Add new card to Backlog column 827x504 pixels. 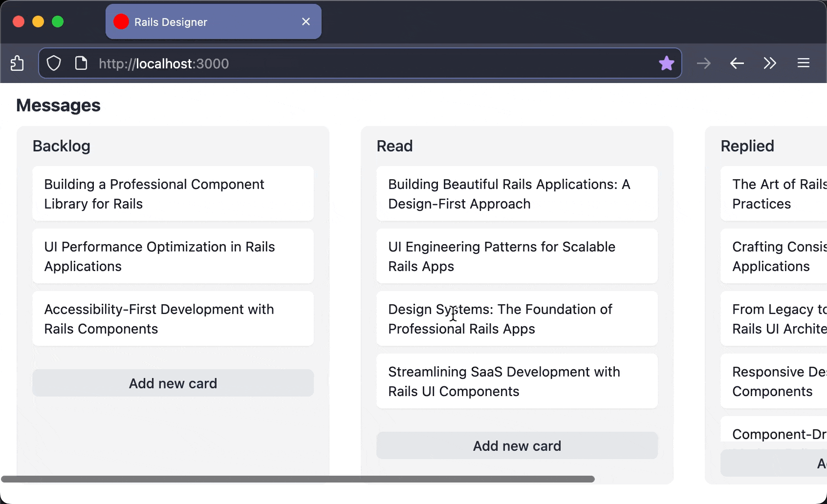(x=173, y=383)
